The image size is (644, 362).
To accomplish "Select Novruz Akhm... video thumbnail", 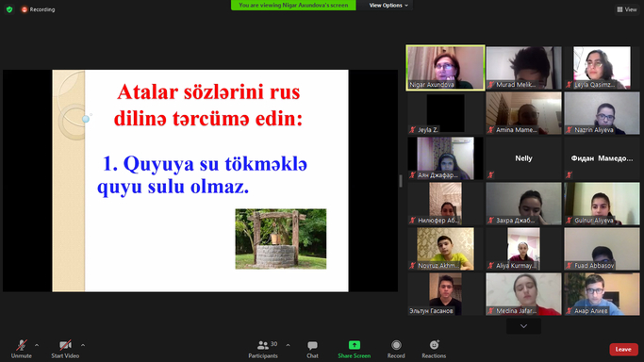I will [x=445, y=249].
